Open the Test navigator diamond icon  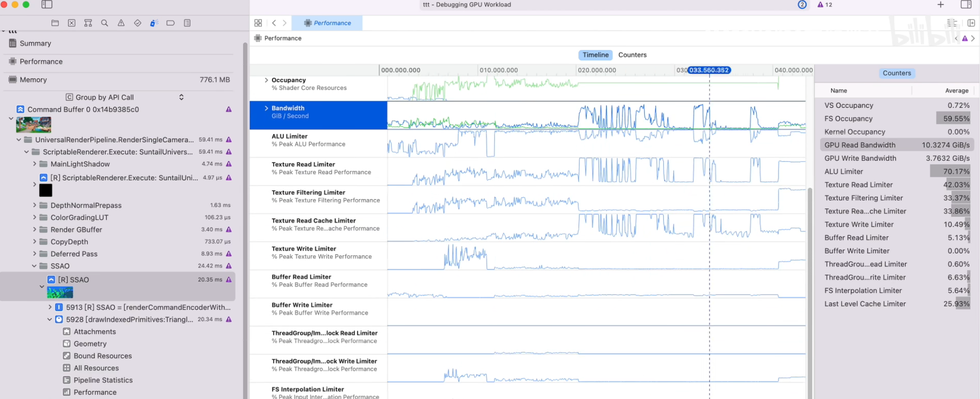(138, 23)
